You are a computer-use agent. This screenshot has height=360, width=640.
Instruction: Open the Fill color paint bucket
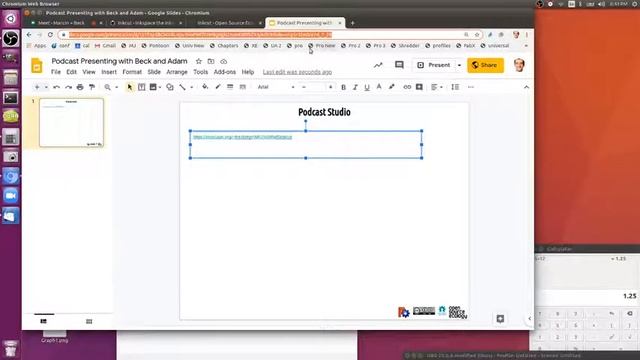click(x=205, y=87)
